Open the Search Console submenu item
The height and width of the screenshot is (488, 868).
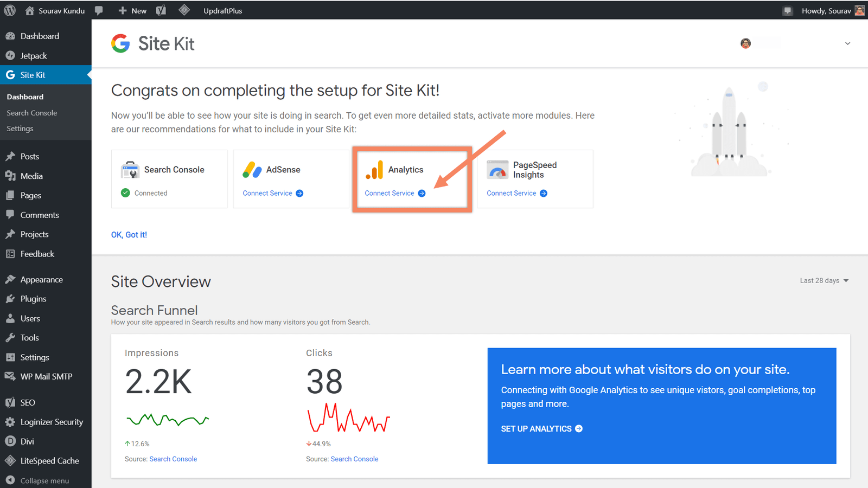click(x=31, y=113)
